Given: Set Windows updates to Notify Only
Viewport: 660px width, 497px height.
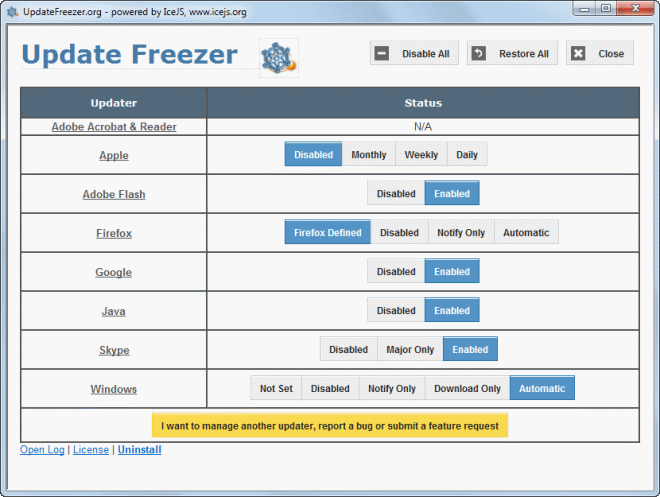Looking at the screenshot, I should click(x=391, y=388).
